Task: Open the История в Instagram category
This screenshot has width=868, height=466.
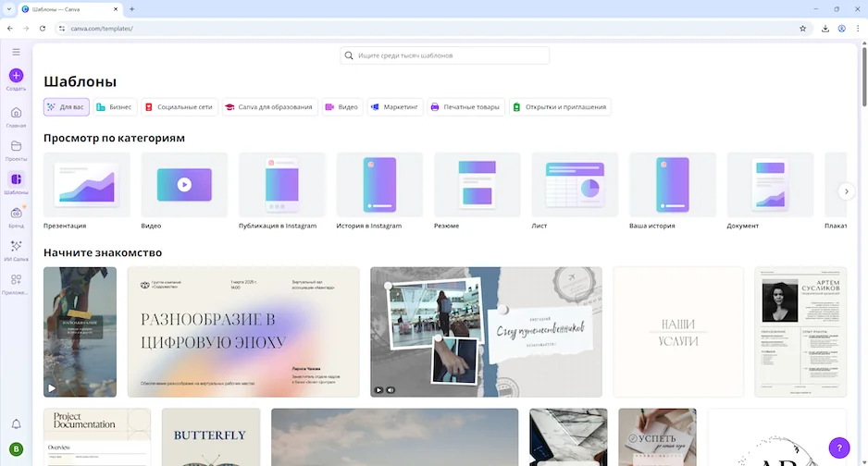Action: coord(379,190)
